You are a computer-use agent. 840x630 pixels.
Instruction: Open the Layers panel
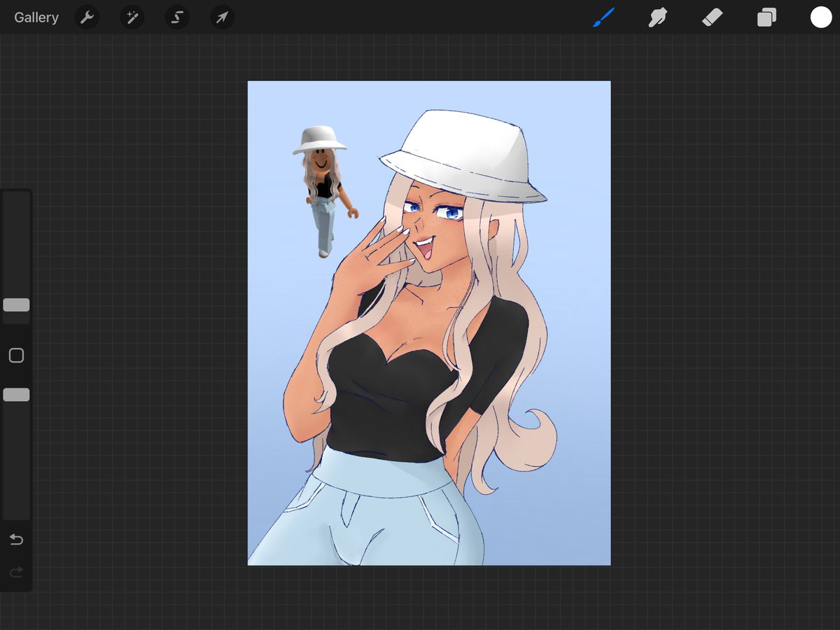point(766,17)
